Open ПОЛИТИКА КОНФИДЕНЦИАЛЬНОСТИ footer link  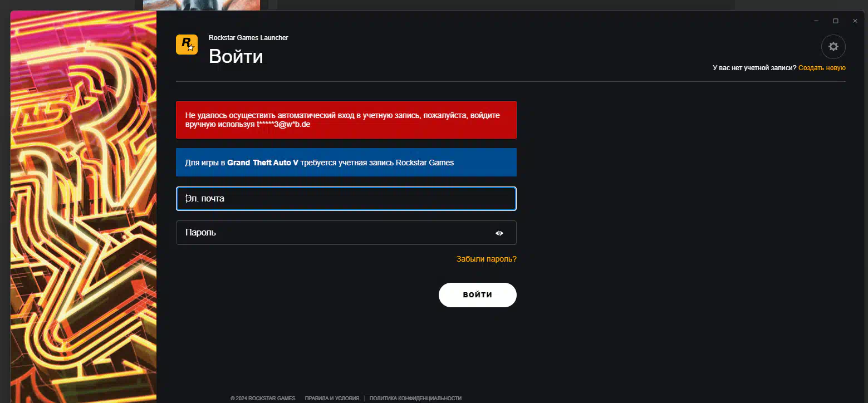tap(415, 399)
